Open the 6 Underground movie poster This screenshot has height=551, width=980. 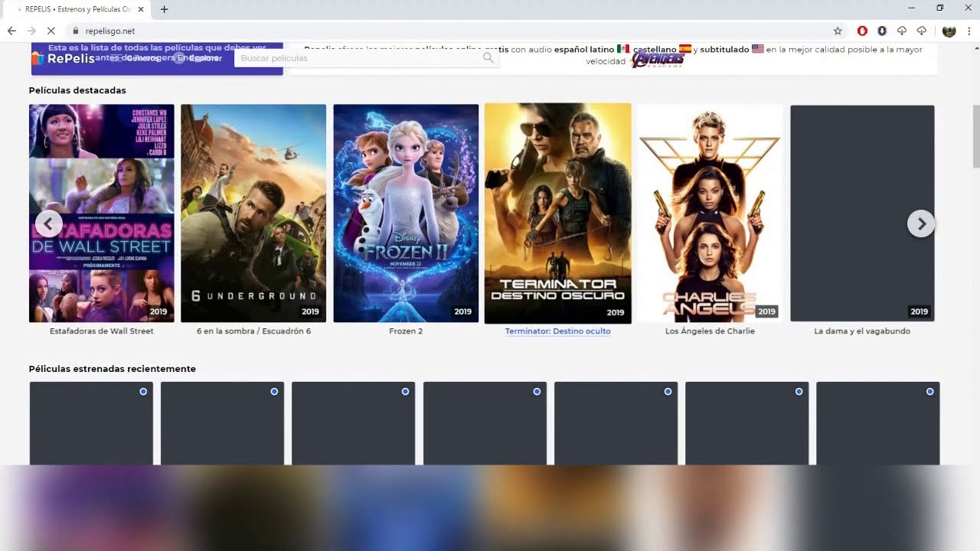[253, 213]
